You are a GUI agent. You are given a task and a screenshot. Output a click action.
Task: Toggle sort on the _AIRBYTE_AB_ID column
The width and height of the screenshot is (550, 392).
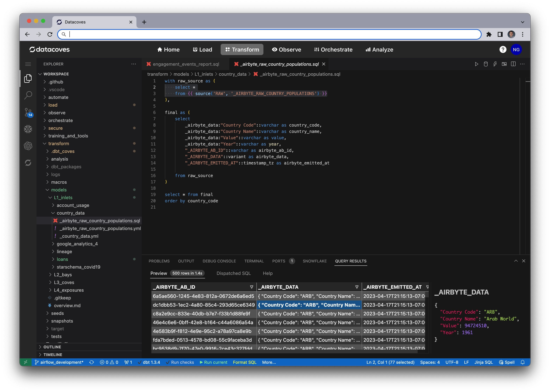251,287
